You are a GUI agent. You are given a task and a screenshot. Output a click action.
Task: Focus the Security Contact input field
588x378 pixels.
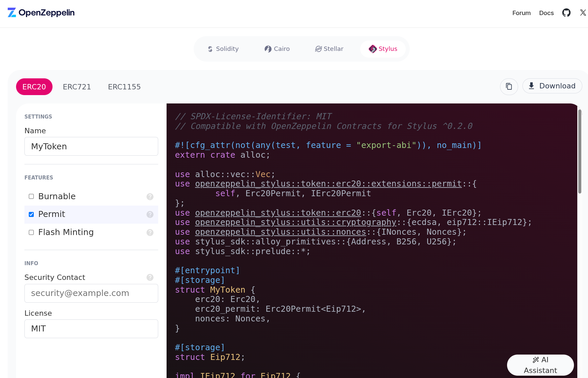click(x=91, y=293)
